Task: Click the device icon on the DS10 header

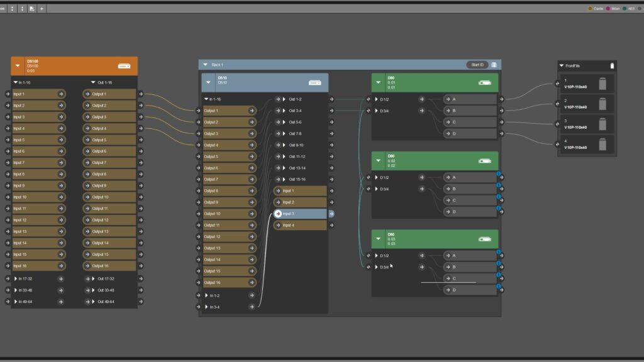Action: (x=314, y=82)
